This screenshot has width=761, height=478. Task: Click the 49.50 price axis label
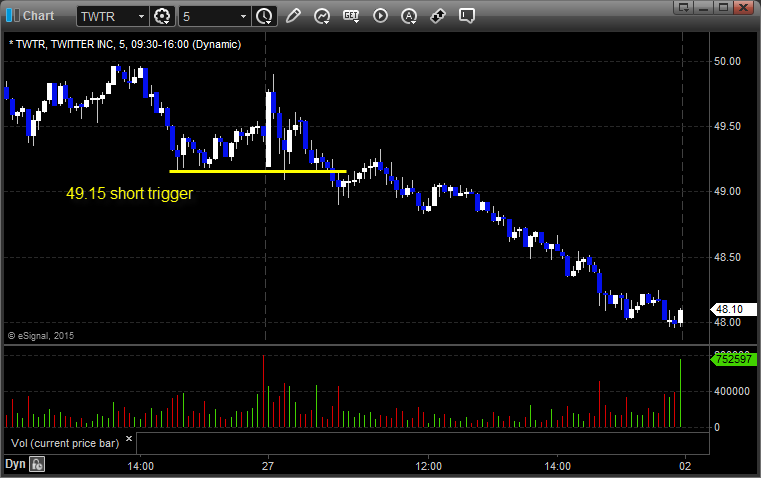(x=727, y=126)
